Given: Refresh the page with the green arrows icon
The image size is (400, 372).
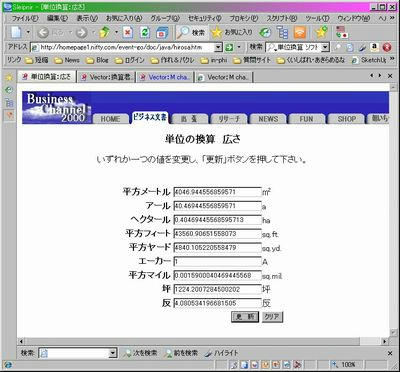Looking at the screenshot, I should click(145, 32).
